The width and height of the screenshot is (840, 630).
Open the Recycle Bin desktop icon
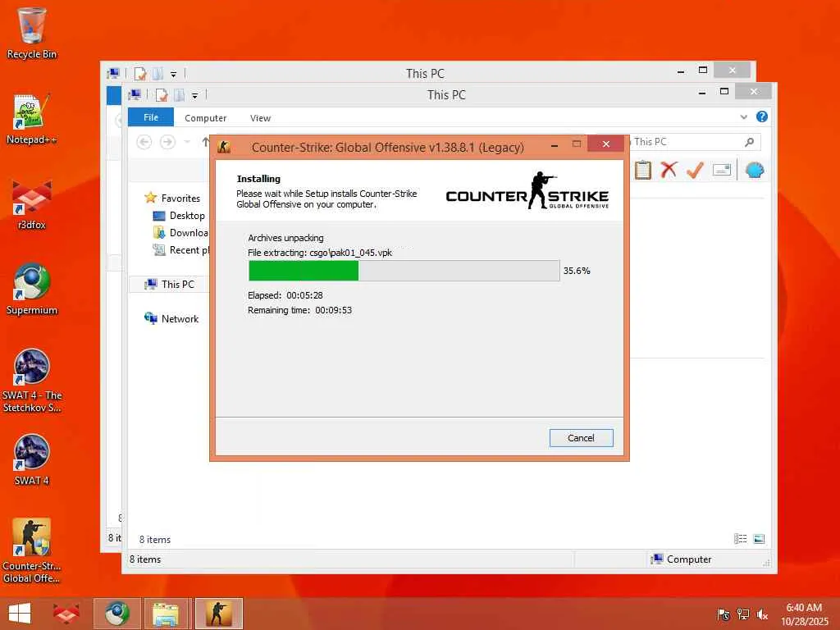click(32, 33)
